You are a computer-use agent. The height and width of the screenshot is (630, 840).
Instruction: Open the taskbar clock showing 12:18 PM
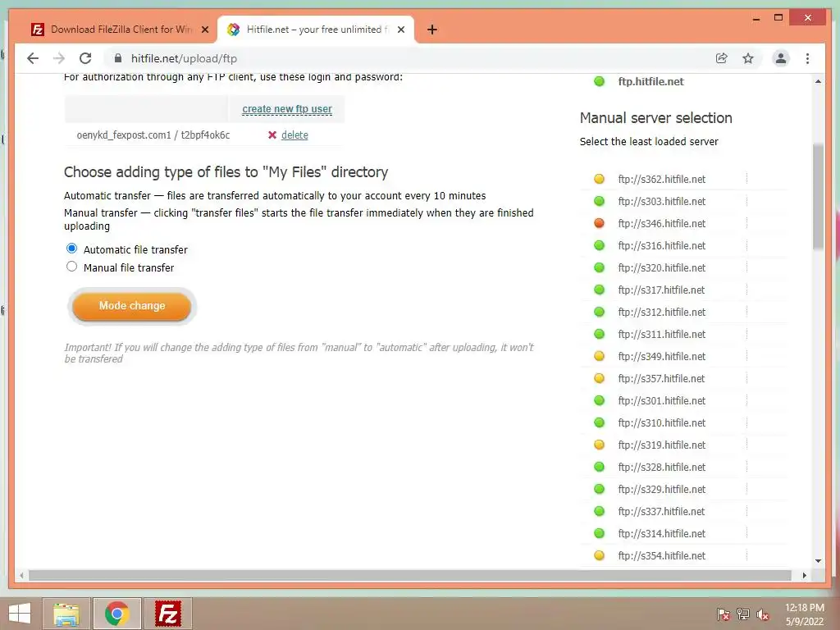(805, 614)
